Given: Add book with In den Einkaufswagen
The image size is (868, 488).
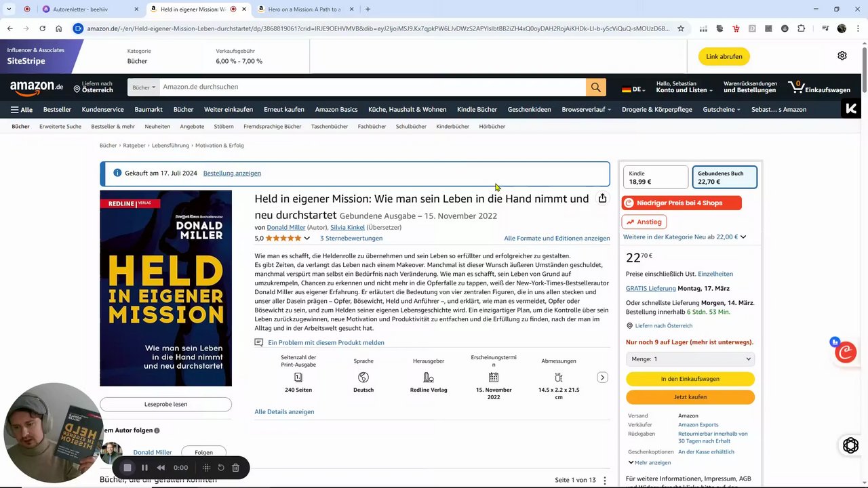Looking at the screenshot, I should pos(690,379).
